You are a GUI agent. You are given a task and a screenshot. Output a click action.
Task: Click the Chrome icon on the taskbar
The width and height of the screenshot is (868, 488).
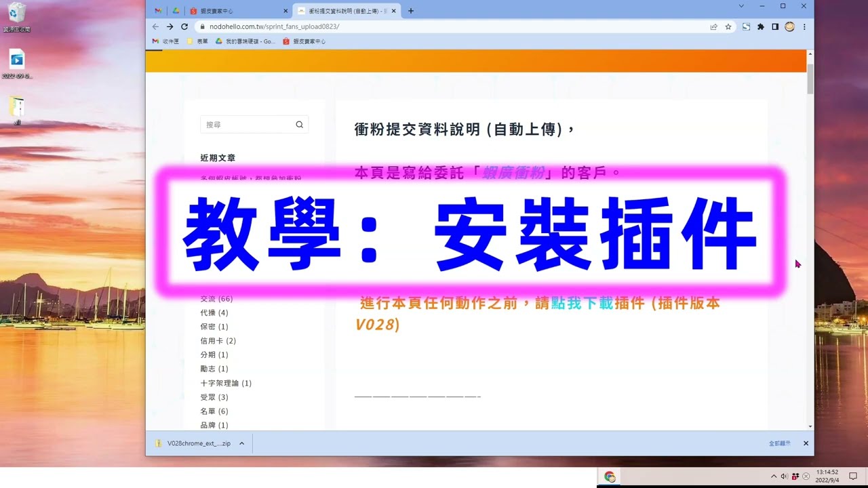610,476
